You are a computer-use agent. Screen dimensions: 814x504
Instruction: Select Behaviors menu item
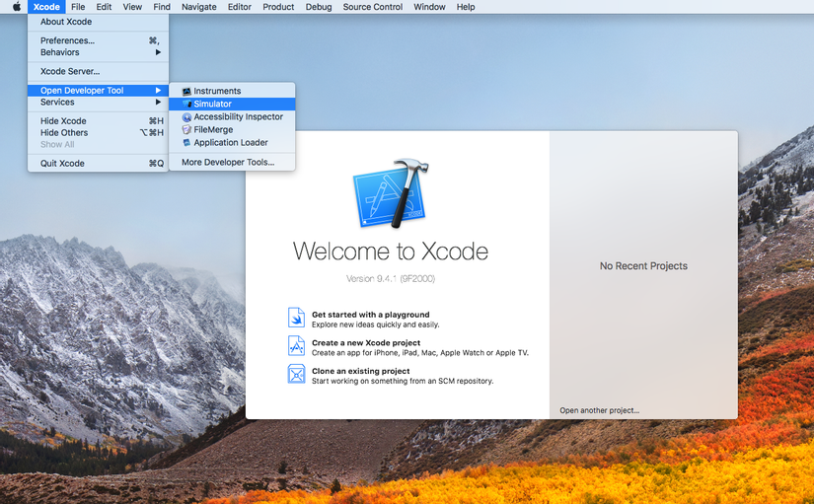coord(98,52)
